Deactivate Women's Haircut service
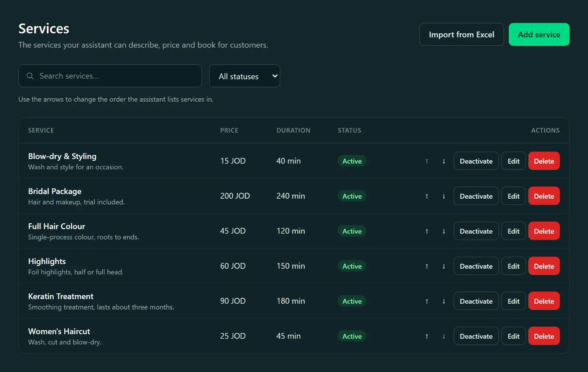Viewport: 588px width, 372px height. (x=476, y=336)
